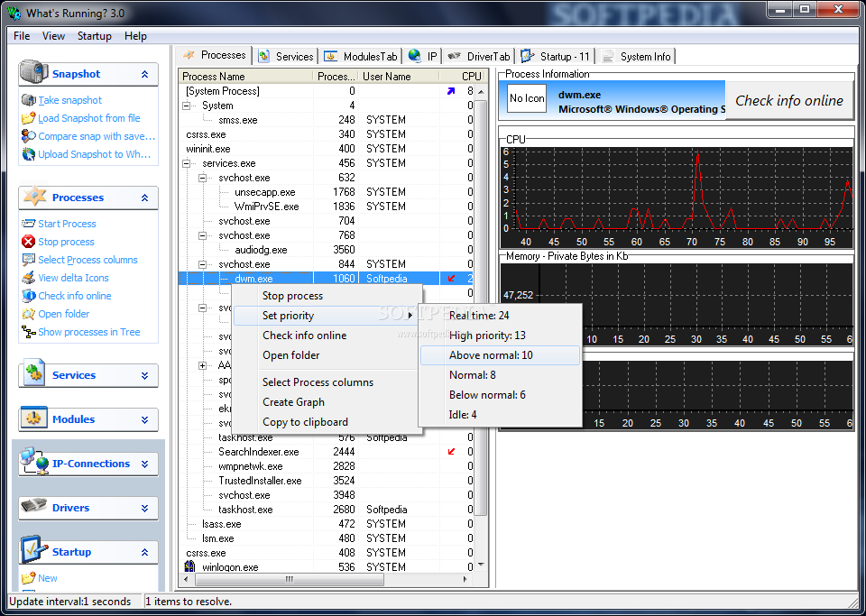Click the View delta Icons icon
Image resolution: width=866 pixels, height=616 pixels.
(x=28, y=278)
